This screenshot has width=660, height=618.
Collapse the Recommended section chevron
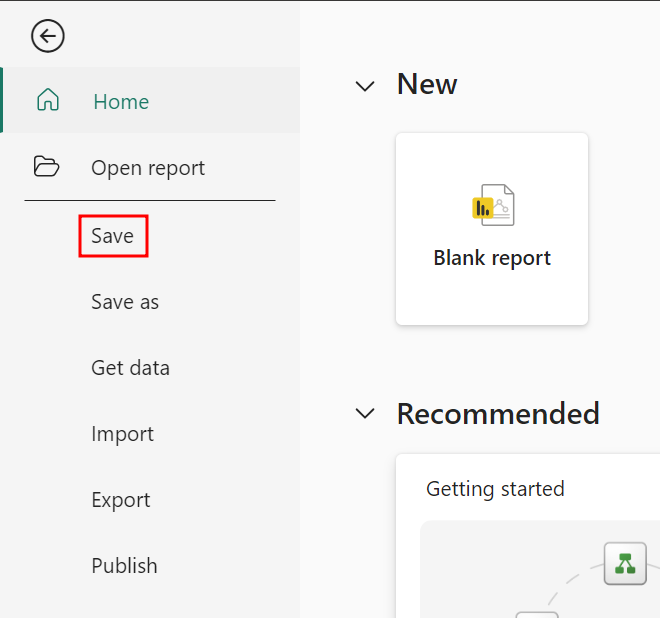coord(365,413)
